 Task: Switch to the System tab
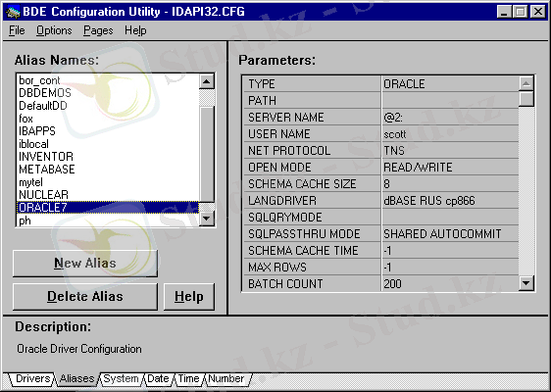point(121,378)
